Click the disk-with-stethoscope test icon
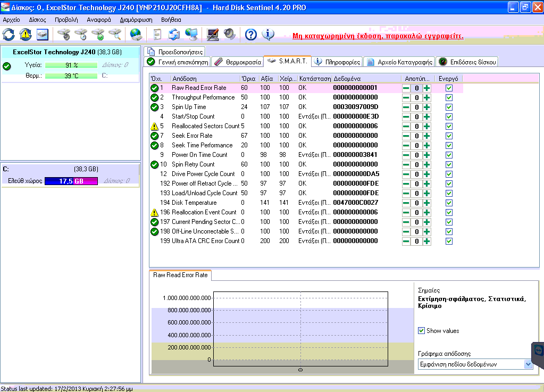Viewport: 544px width, 392px height. (x=64, y=35)
